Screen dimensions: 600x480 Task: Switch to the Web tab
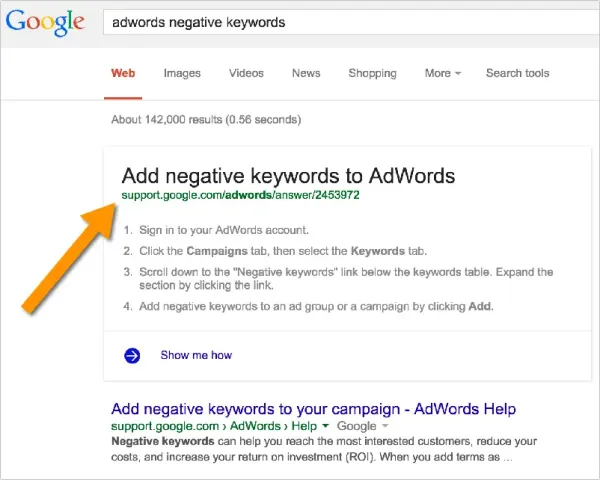pos(123,73)
